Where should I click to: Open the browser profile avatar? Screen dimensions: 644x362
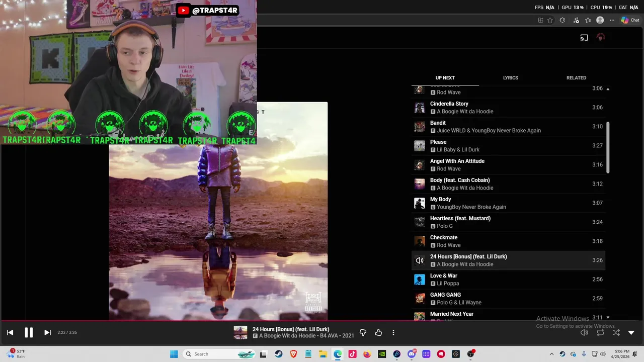(600, 20)
